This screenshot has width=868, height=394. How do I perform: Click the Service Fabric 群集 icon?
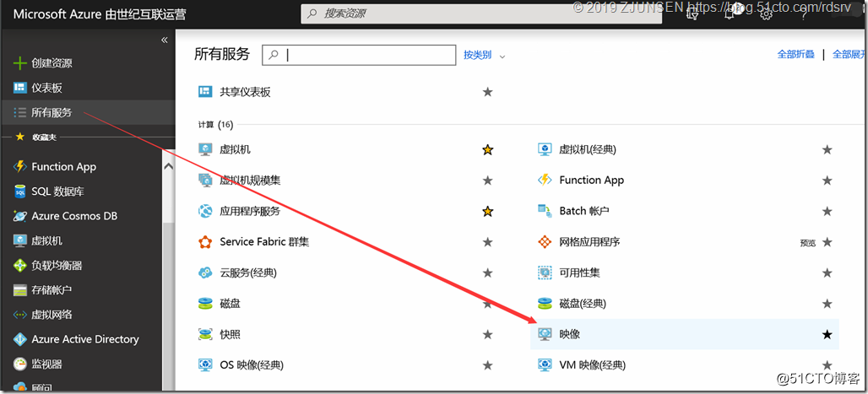coord(205,242)
